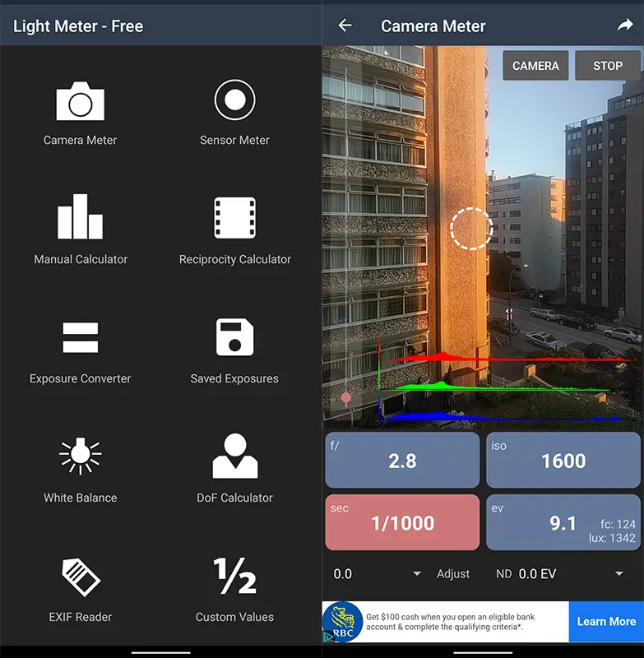
Task: Select the sec 1/1000 shutter box
Action: 402,522
